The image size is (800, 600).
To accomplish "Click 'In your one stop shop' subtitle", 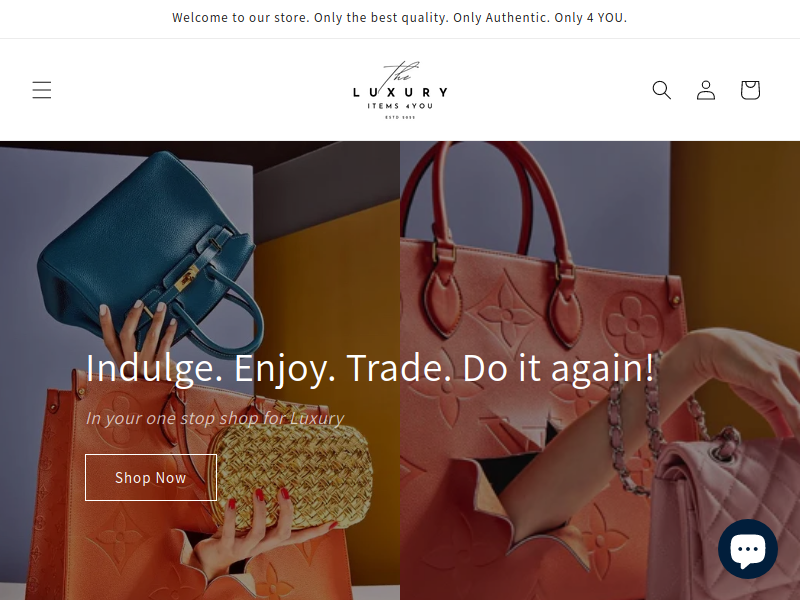I will pos(215,418).
